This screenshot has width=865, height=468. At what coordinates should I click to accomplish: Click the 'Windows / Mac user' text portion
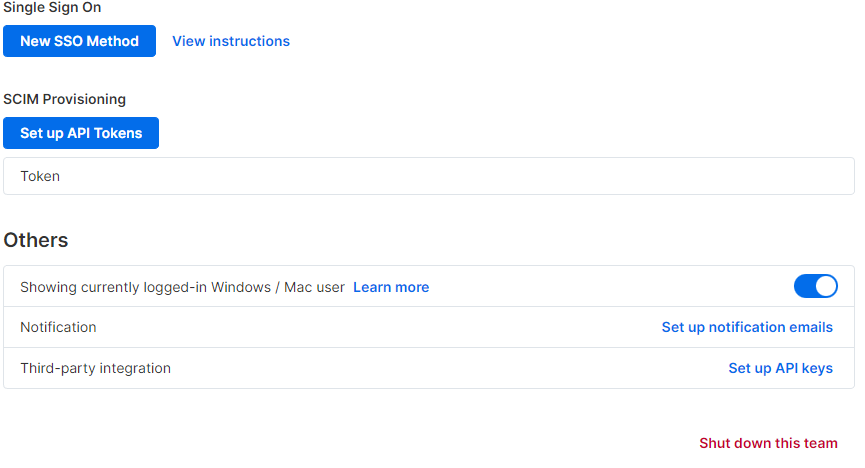click(x=278, y=287)
